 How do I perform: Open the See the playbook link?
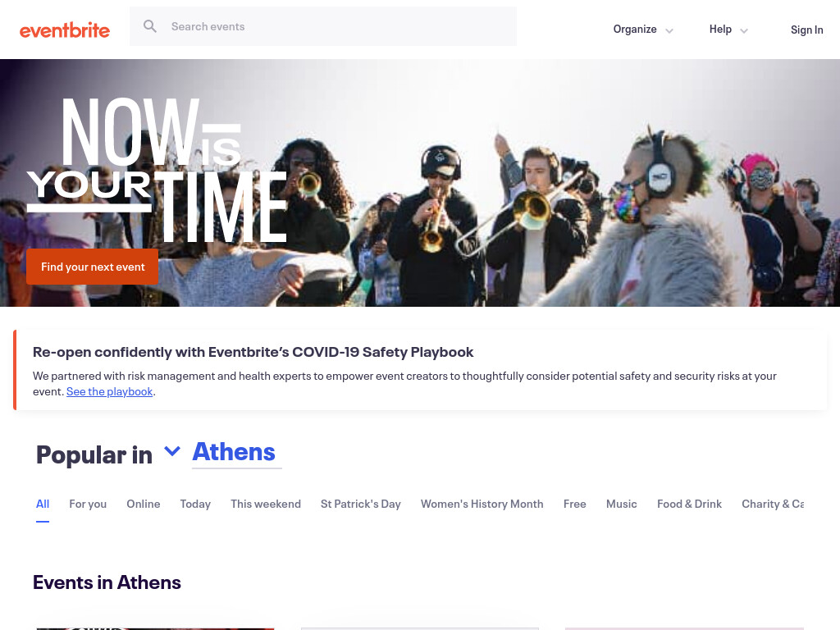pyautogui.click(x=109, y=391)
